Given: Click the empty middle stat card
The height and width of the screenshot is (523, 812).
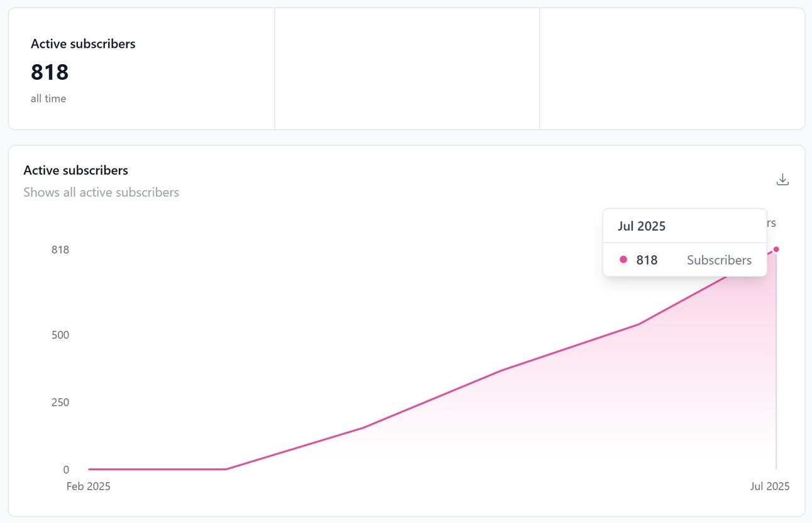Looking at the screenshot, I should [407, 69].
